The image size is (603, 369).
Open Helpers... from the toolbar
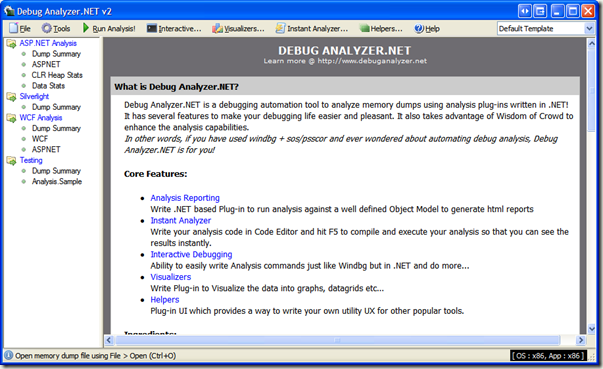381,28
